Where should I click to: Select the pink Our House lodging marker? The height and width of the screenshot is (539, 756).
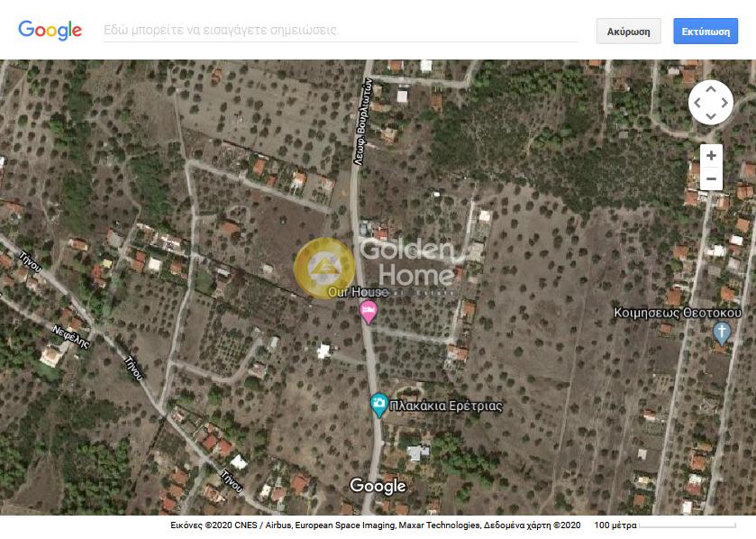(369, 312)
